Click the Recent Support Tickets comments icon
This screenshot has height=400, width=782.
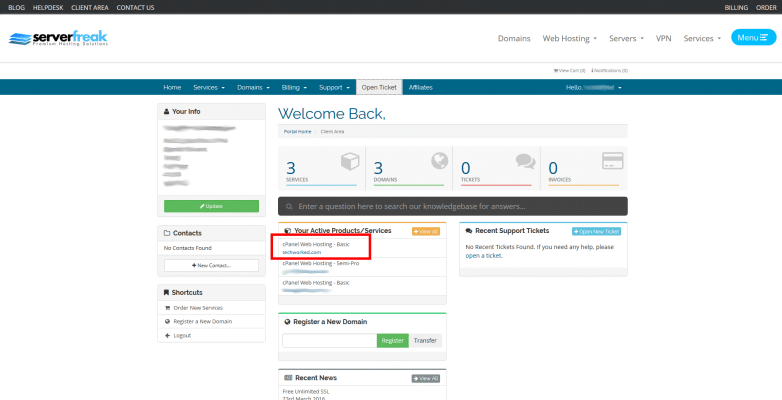point(469,231)
